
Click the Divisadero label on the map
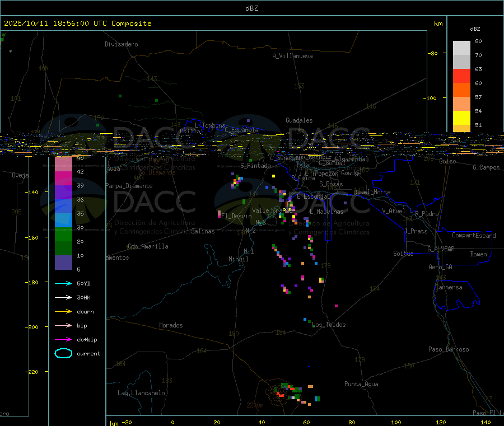(121, 44)
